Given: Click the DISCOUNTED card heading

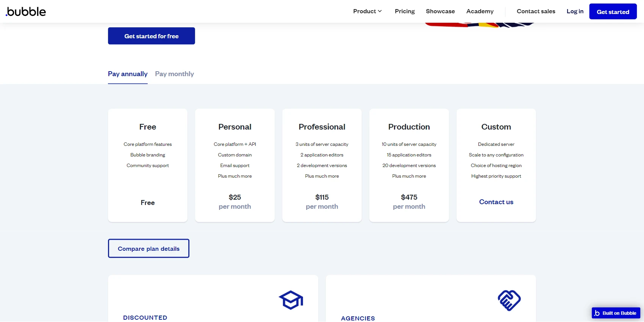Looking at the screenshot, I should point(145,317).
